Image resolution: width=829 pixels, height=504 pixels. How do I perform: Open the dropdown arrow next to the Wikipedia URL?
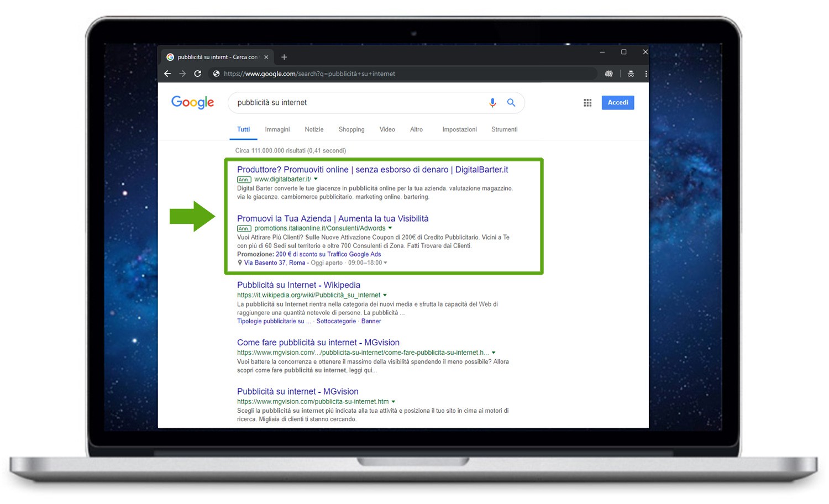click(385, 295)
